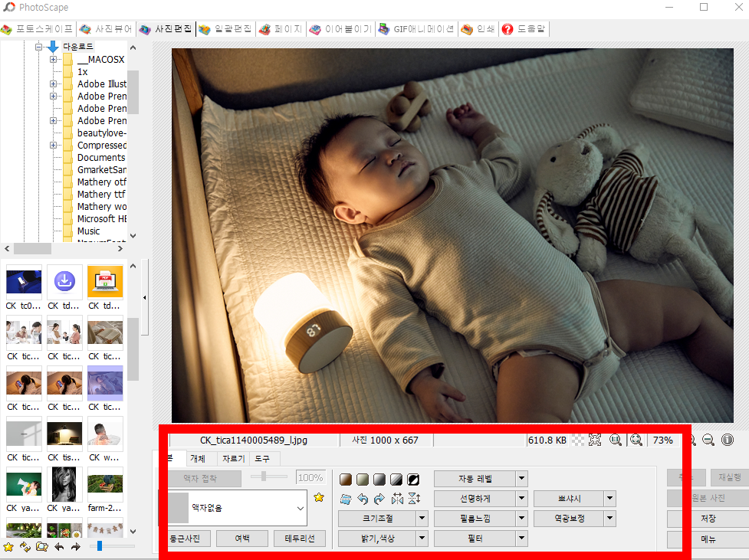Click the magnifier icon left of 73%
This screenshot has width=749, height=560.
coord(636,440)
